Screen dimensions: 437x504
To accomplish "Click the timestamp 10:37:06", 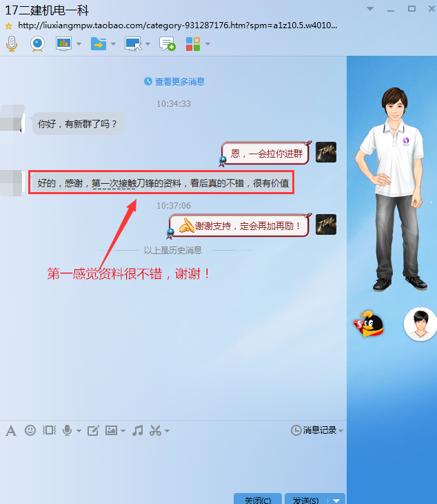I will pos(174,206).
